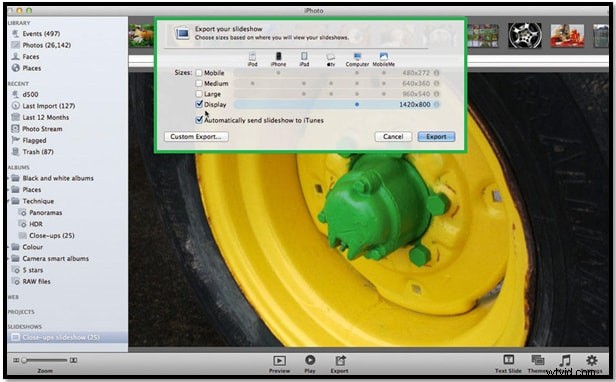
Task: Show info for 960x540 Large size
Action: (x=436, y=94)
